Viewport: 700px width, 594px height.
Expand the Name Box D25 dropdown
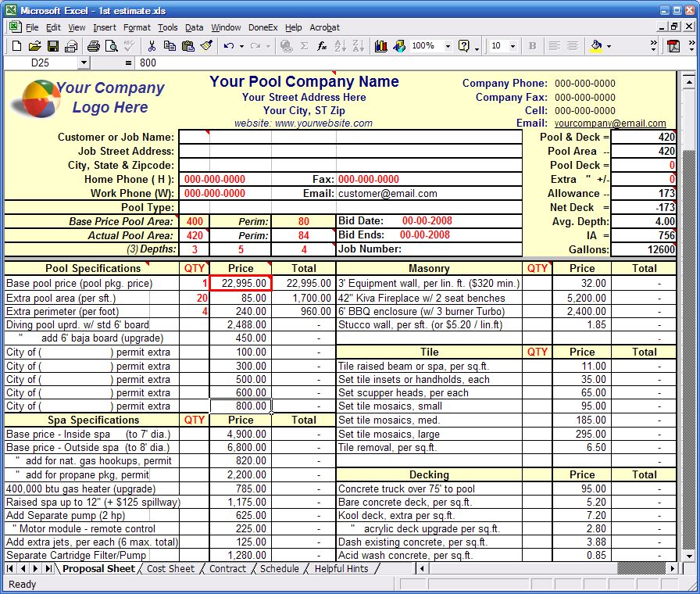click(x=84, y=63)
